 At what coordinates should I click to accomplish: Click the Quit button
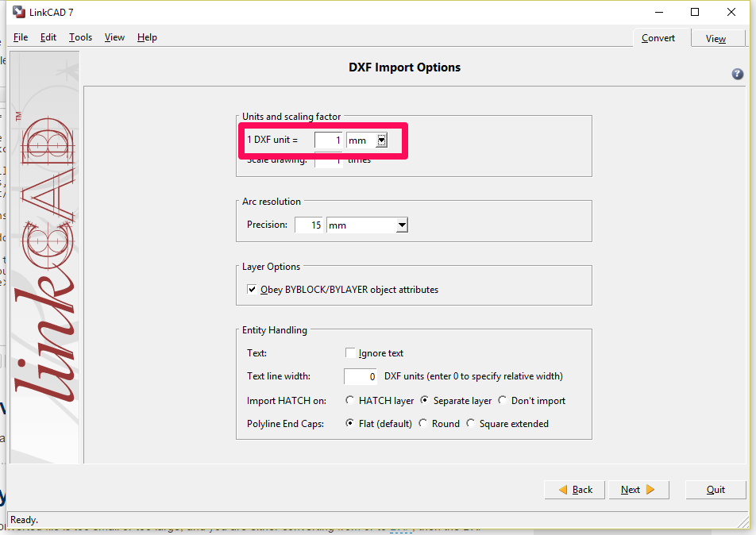point(715,490)
